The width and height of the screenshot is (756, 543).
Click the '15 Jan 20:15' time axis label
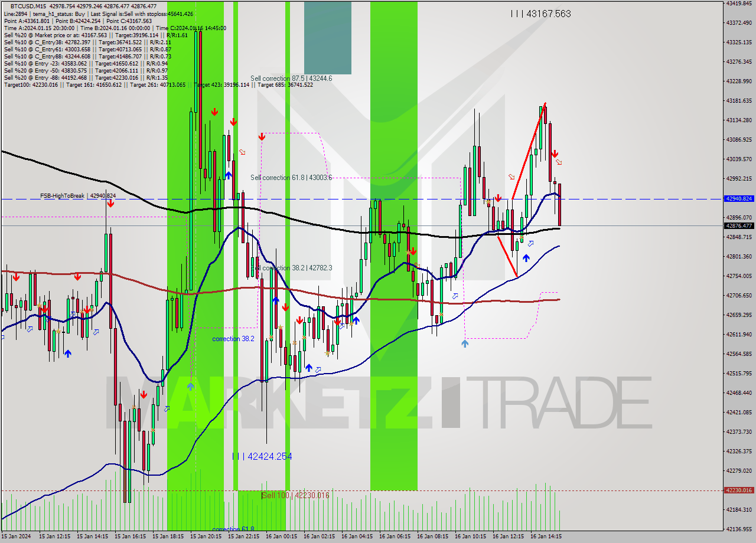(206, 537)
